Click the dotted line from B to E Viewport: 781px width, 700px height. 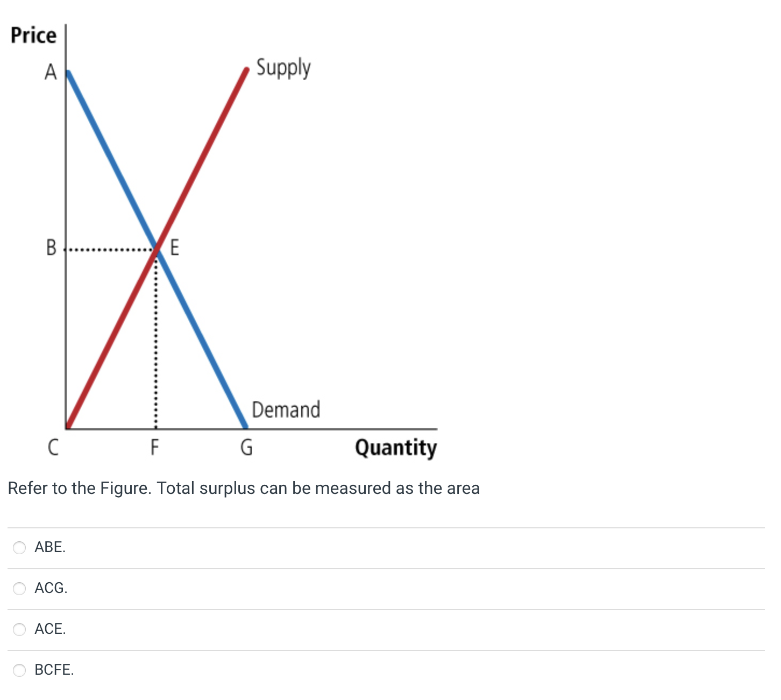tap(108, 249)
